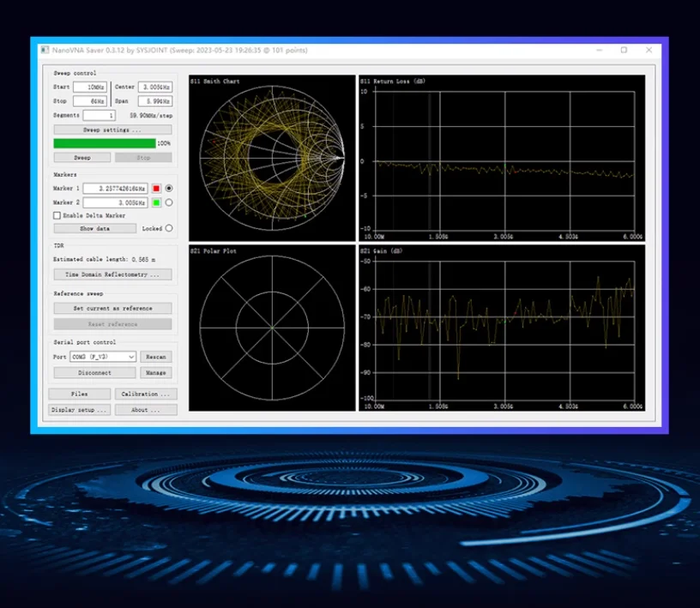Click the Segments count field
The height and width of the screenshot is (608, 700).
pos(99,115)
